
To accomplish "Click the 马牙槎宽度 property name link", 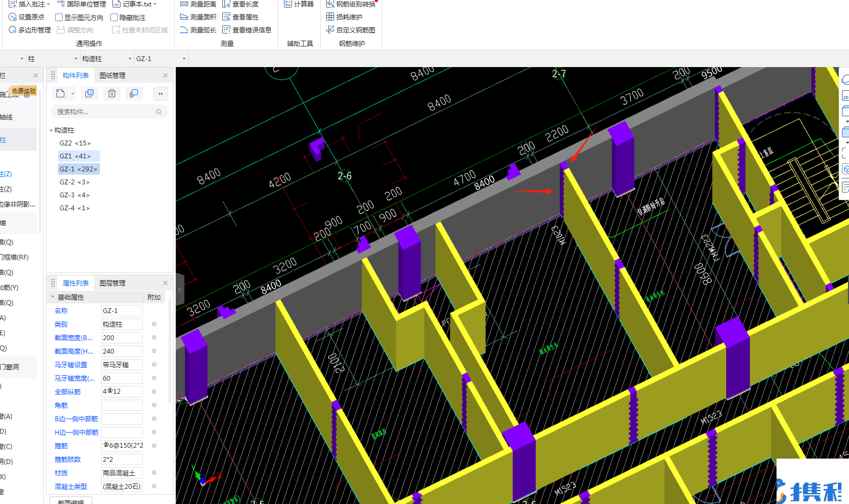I will (75, 379).
